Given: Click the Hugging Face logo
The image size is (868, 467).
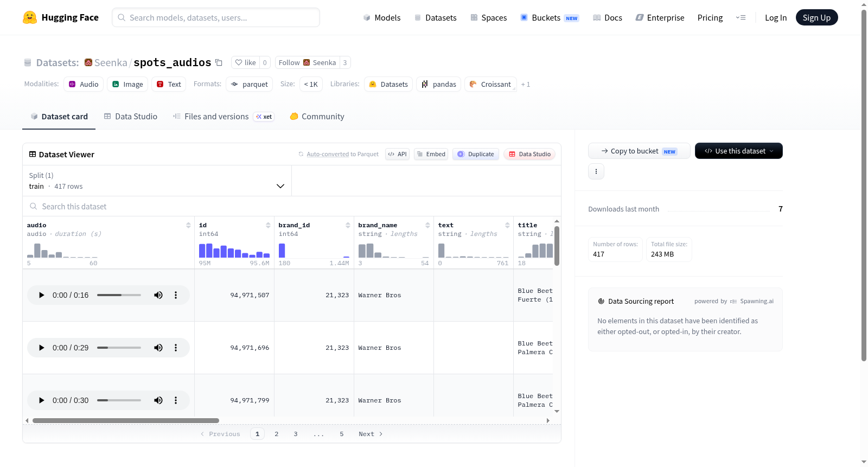Looking at the screenshot, I should click(x=60, y=17).
